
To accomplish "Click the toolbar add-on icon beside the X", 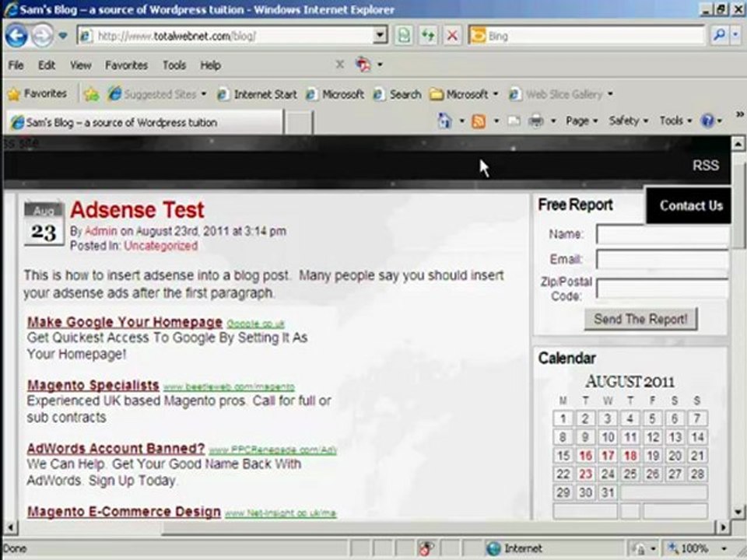I will pyautogui.click(x=363, y=65).
